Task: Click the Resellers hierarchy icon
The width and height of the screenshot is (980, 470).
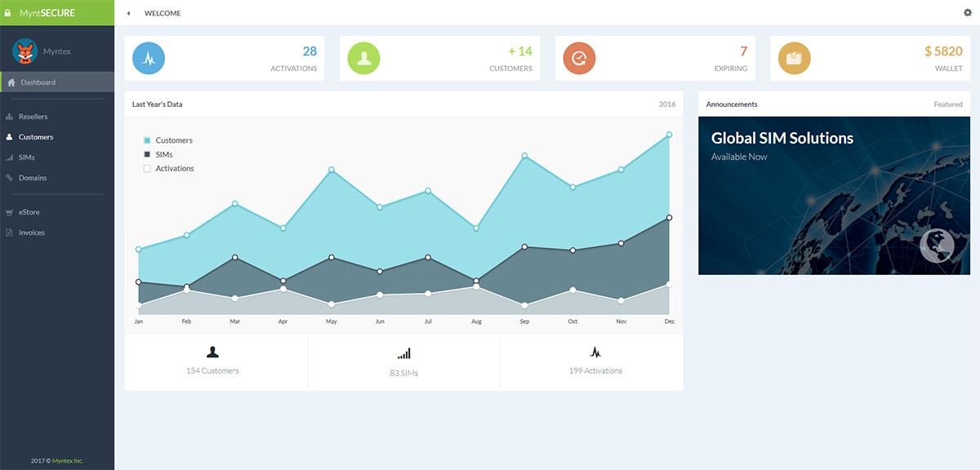Action: pos(10,117)
